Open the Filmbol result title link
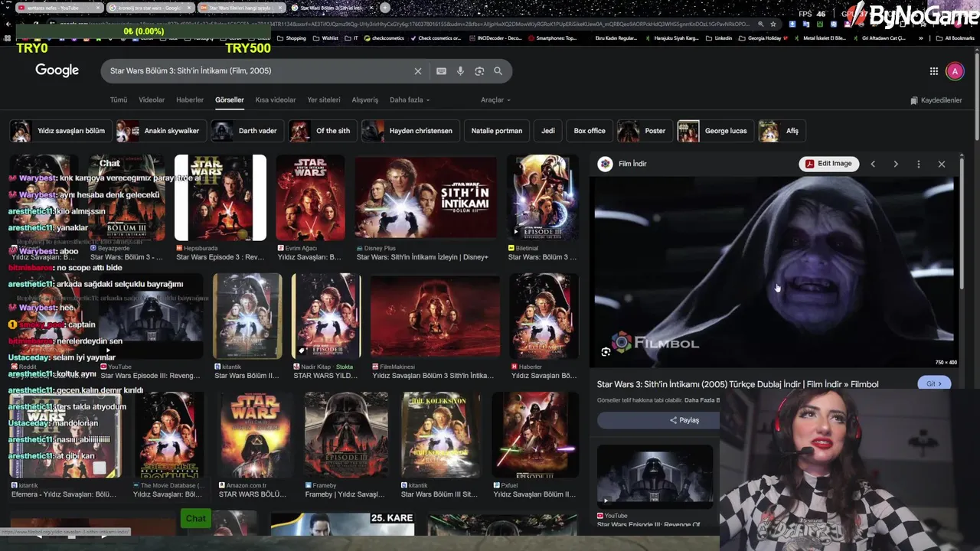The width and height of the screenshot is (980, 551). coord(737,384)
